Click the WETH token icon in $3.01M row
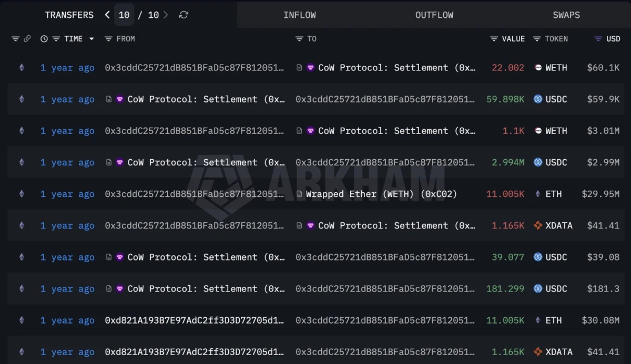631x364 pixels. point(538,131)
